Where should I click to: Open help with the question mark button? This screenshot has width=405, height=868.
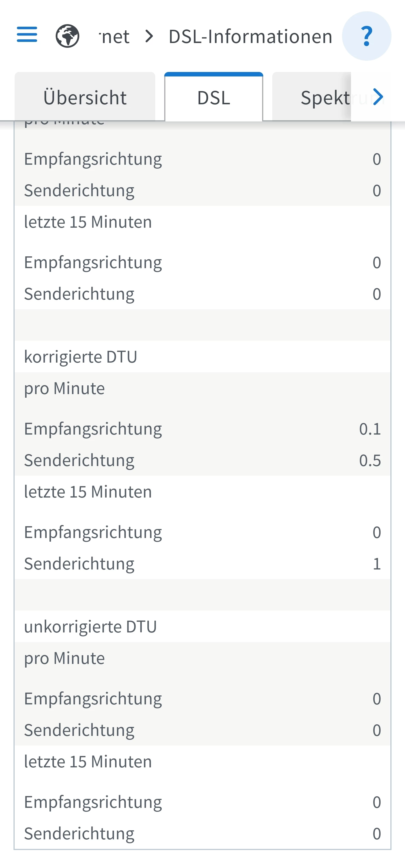coord(366,36)
